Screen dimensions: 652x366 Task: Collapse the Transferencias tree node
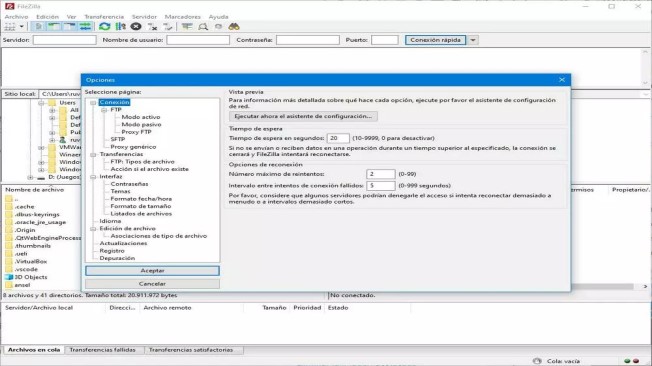94,154
